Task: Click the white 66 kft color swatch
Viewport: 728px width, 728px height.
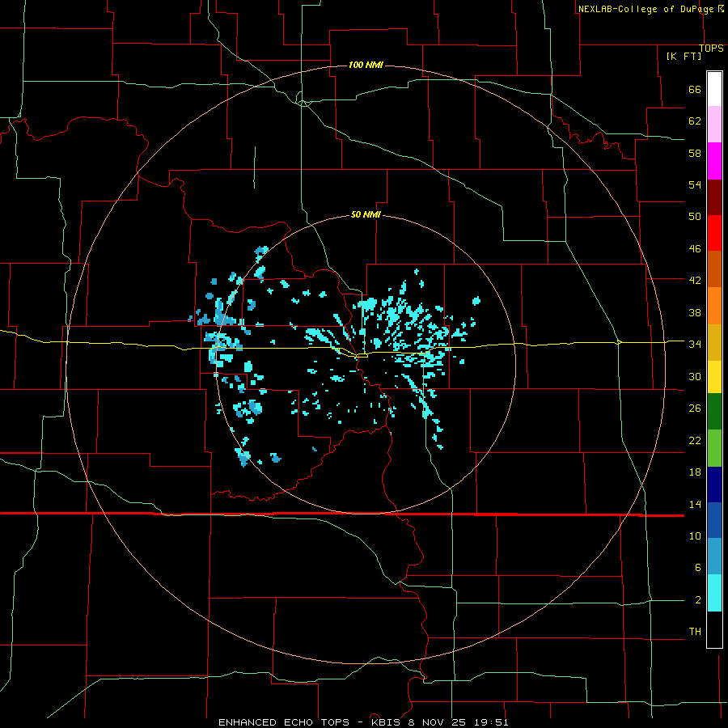Action: (714, 89)
